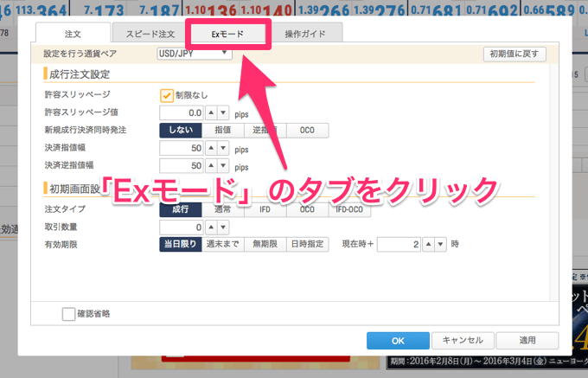Increase 許容スリッページ値 with the up arrow
Viewport: 588px width, 378px height.
point(212,112)
